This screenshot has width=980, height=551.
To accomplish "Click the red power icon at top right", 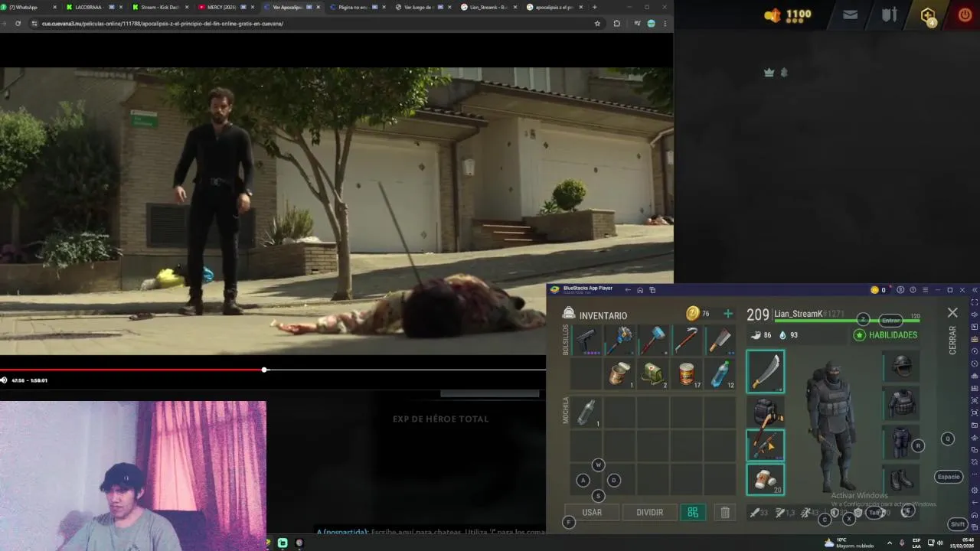I will click(965, 15).
